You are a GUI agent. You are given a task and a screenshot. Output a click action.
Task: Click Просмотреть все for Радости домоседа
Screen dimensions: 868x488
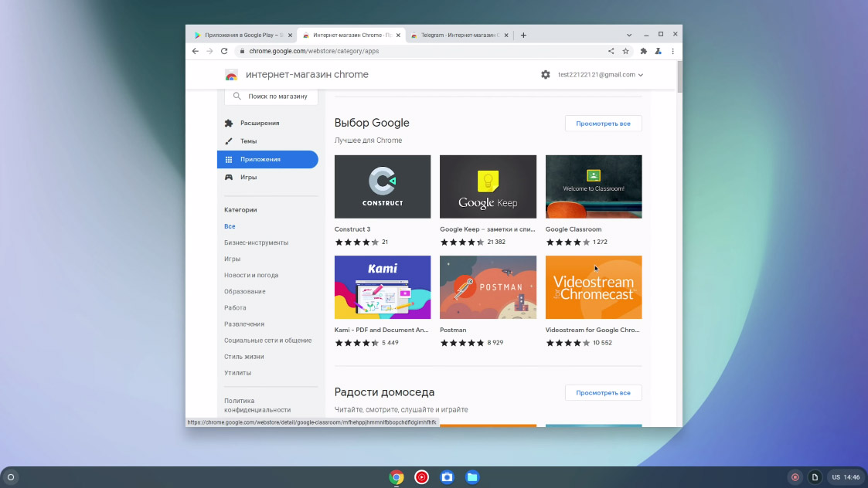pos(604,393)
